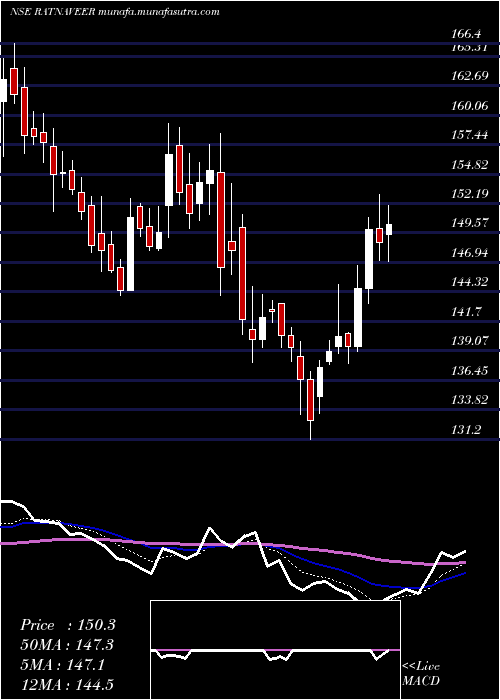The image size is (500, 700).
Task: Select the 139.07 price axis label
Action: [x=470, y=341]
